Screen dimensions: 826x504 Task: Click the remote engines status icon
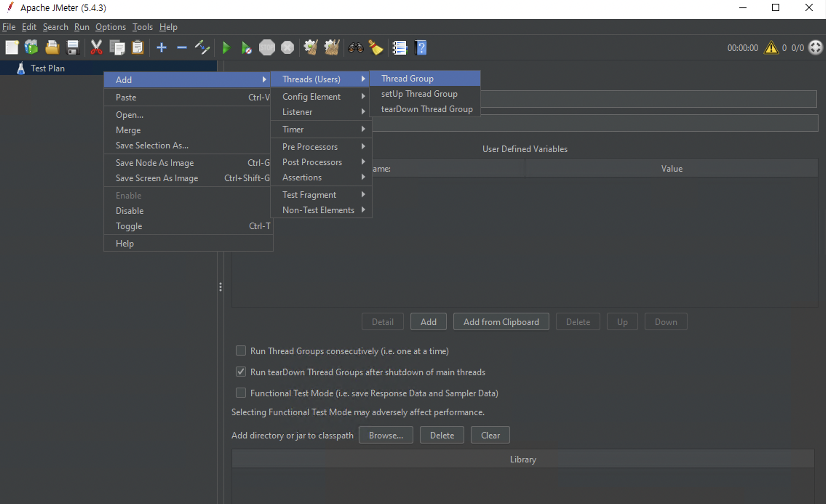(815, 48)
